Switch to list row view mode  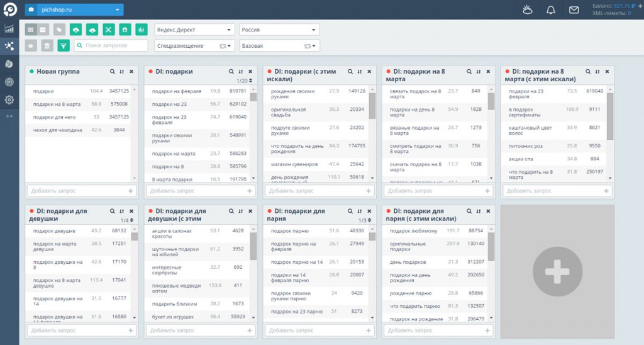tap(43, 30)
